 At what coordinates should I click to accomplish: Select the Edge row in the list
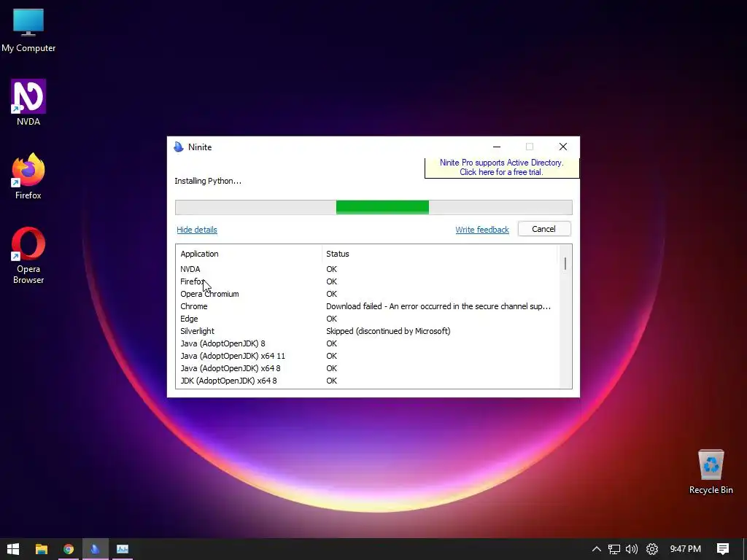click(367, 319)
